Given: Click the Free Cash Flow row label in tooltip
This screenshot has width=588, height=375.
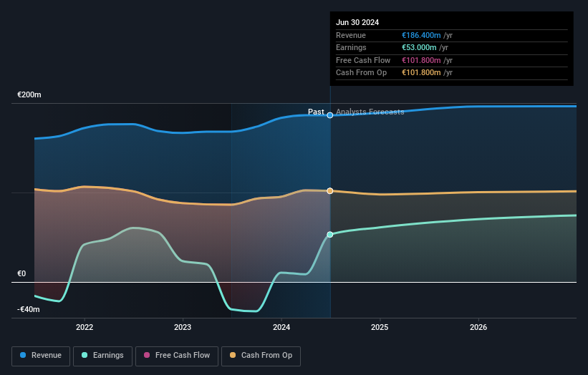Looking at the screenshot, I should pyautogui.click(x=363, y=60).
